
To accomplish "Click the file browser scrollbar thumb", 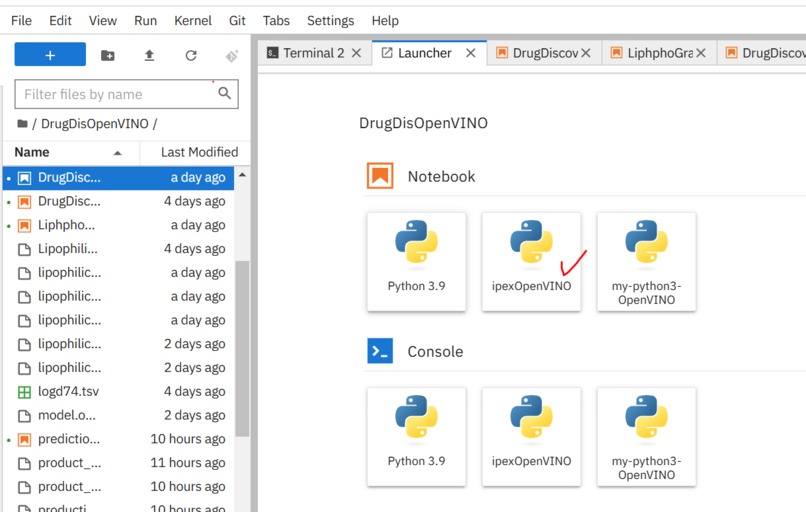I will click(242, 349).
